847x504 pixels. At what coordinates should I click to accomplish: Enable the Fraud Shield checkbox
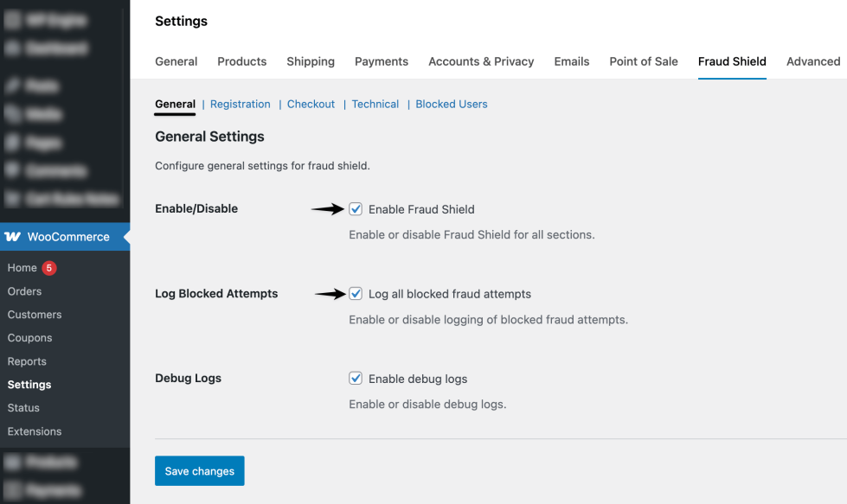[x=356, y=208]
